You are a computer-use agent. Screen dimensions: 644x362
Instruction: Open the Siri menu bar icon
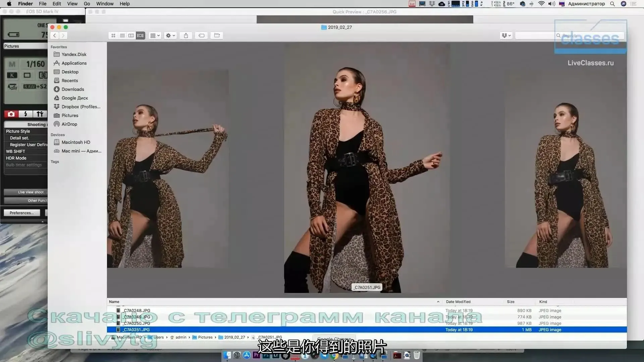coord(624,4)
